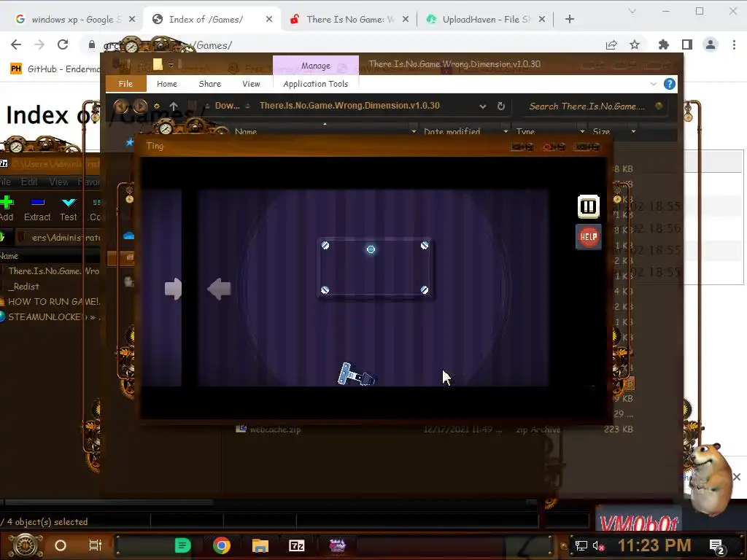Click the bottom-left screw on the panel
Viewport: 747px width, 560px height.
325,289
